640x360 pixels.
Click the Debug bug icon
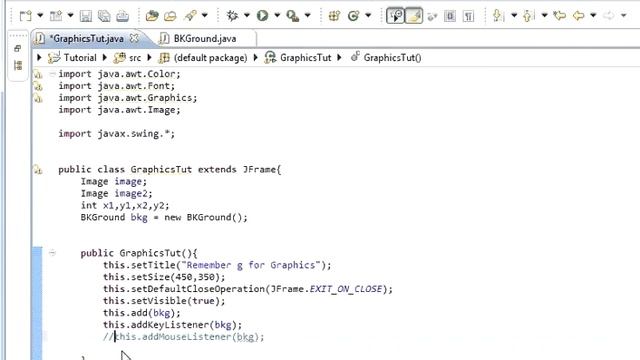(x=232, y=16)
